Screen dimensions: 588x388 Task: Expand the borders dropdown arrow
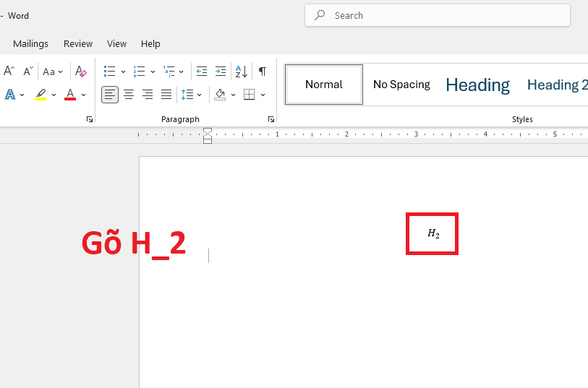tap(263, 95)
